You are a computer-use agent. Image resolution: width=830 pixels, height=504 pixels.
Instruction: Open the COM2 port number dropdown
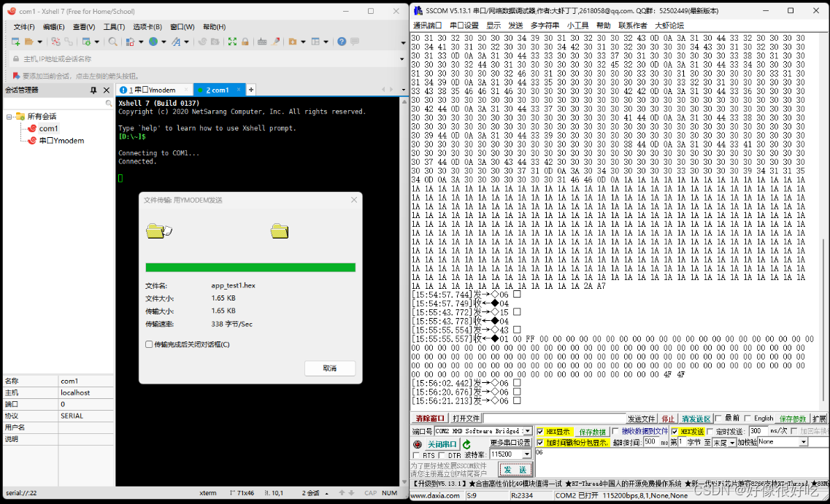click(527, 431)
